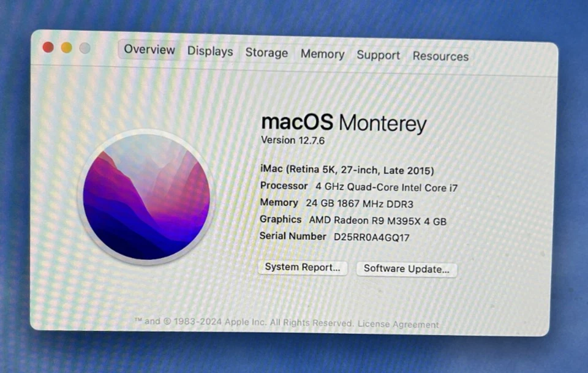This screenshot has width=588, height=373.
Task: Switch to the Displays tab
Action: point(209,52)
